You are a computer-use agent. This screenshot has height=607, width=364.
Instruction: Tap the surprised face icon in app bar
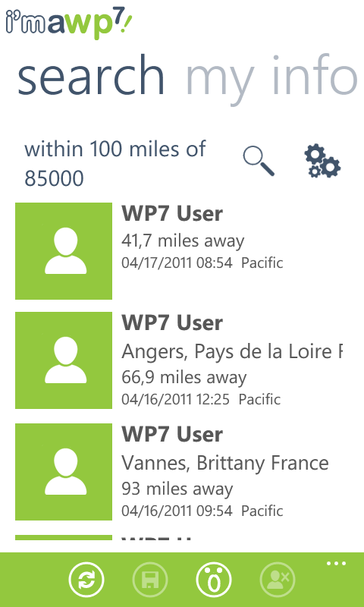(x=214, y=580)
